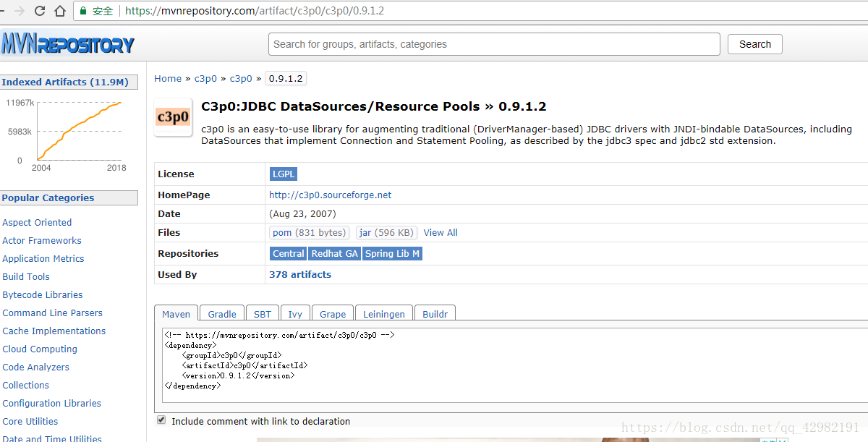This screenshot has height=442, width=868.
Task: Open the Collections category
Action: (26, 385)
